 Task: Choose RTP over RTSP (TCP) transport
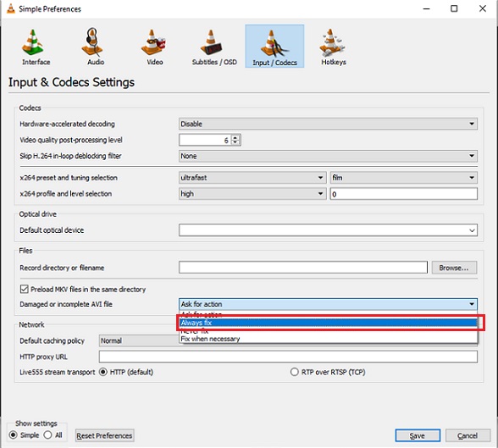pos(295,372)
